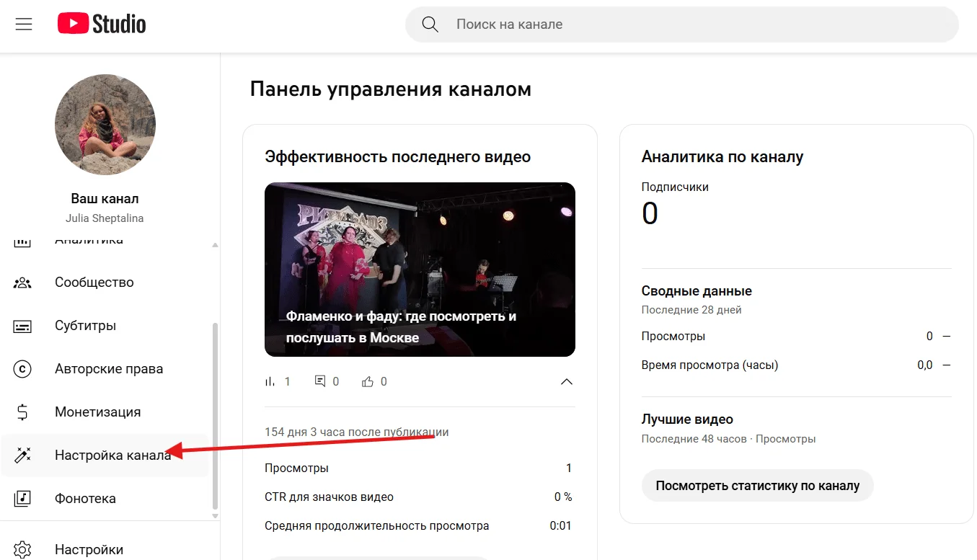Click the Поиск на канале field
This screenshot has width=977, height=560.
pos(681,25)
